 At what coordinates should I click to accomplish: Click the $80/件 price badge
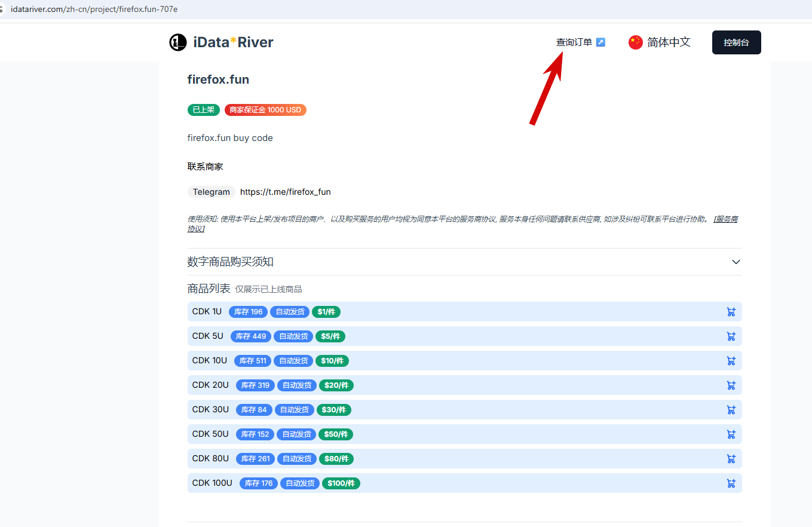pos(336,459)
